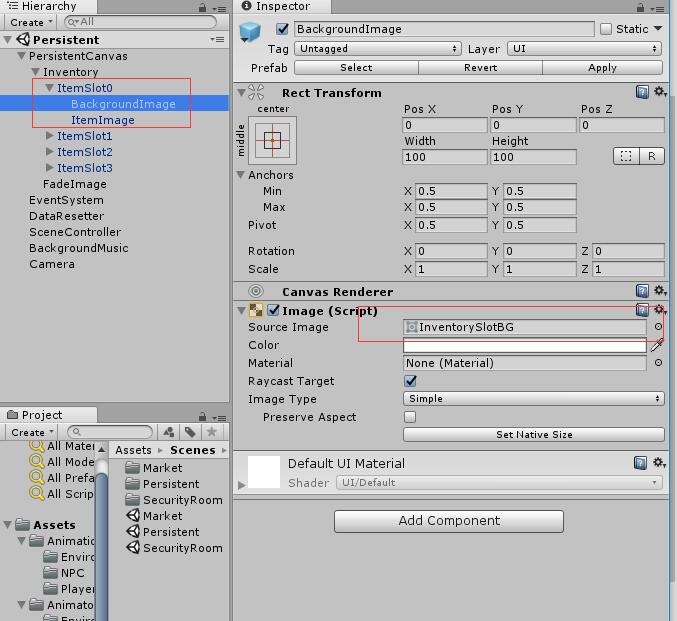677x621 pixels.
Task: Toggle the BackgroundImage active checkbox
Action: pos(282,29)
